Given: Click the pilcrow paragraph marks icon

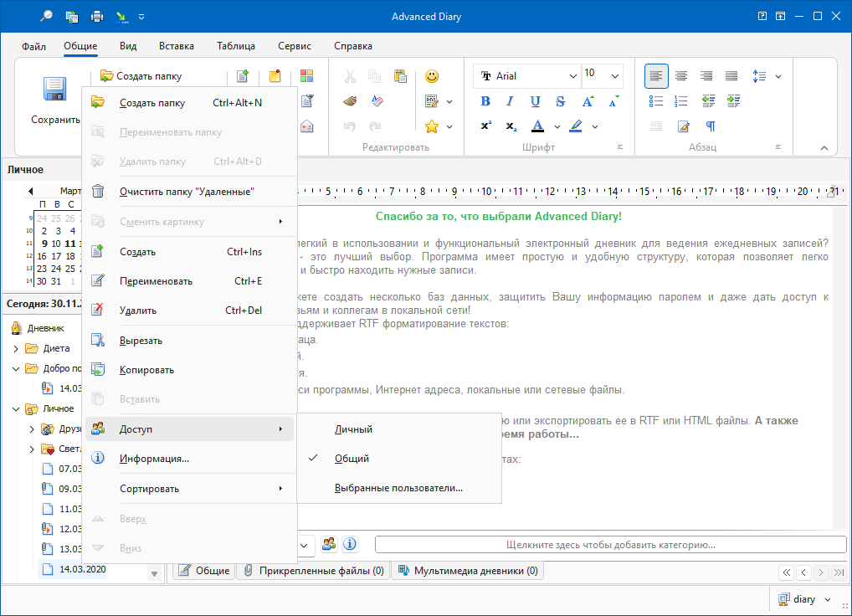Looking at the screenshot, I should [711, 126].
